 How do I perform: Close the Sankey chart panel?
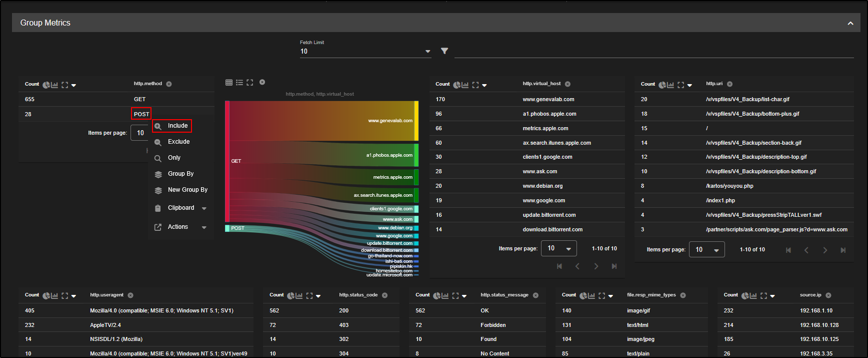[262, 82]
